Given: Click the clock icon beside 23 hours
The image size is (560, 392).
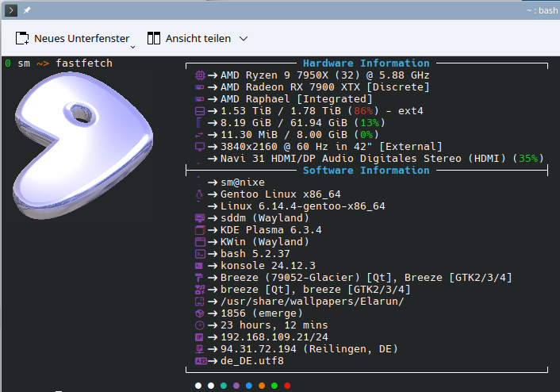Looking at the screenshot, I should click(200, 325).
